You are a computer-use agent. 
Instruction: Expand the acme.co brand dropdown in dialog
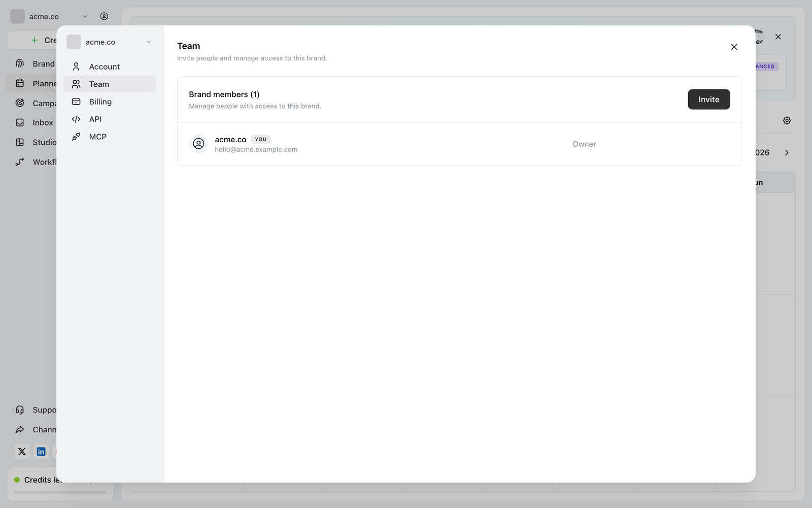110,42
